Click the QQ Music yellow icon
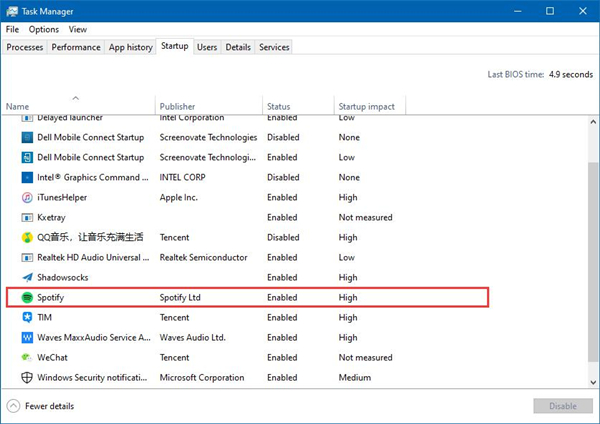Viewport: 600px width, 424px height. [x=27, y=237]
